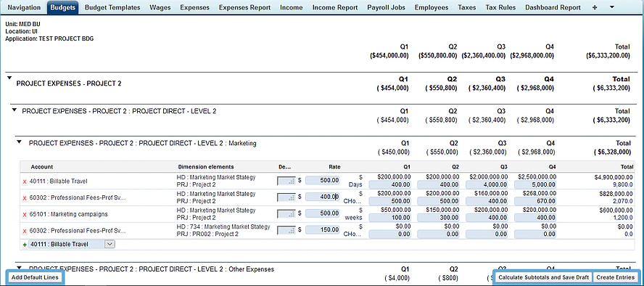Edit Billable Travel Q4 quantity 5,000.00

click(x=535, y=185)
